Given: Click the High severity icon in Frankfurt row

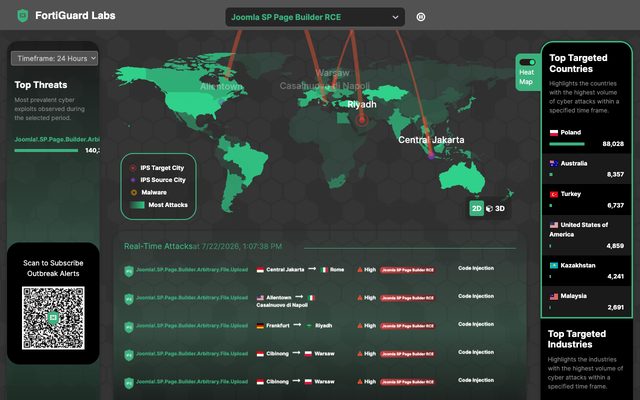Looking at the screenshot, I should pyautogui.click(x=360, y=326).
